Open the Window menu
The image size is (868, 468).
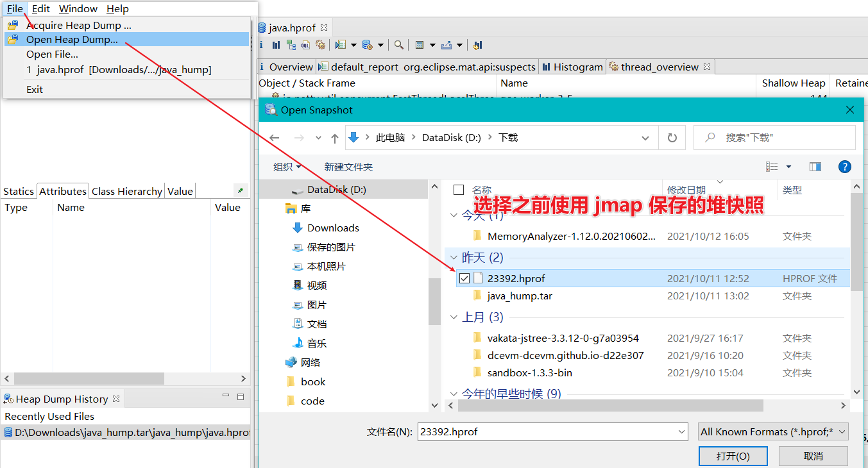click(x=78, y=9)
